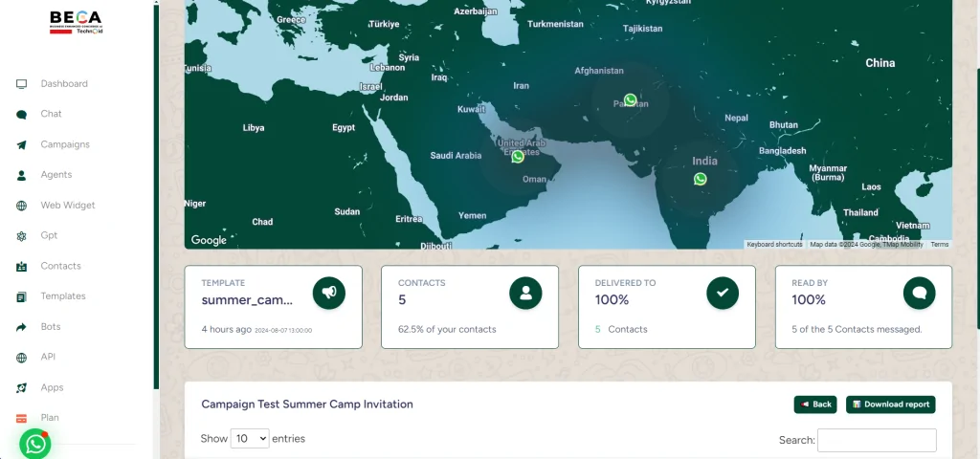
Task: Open the Chat section
Action: pyautogui.click(x=51, y=114)
